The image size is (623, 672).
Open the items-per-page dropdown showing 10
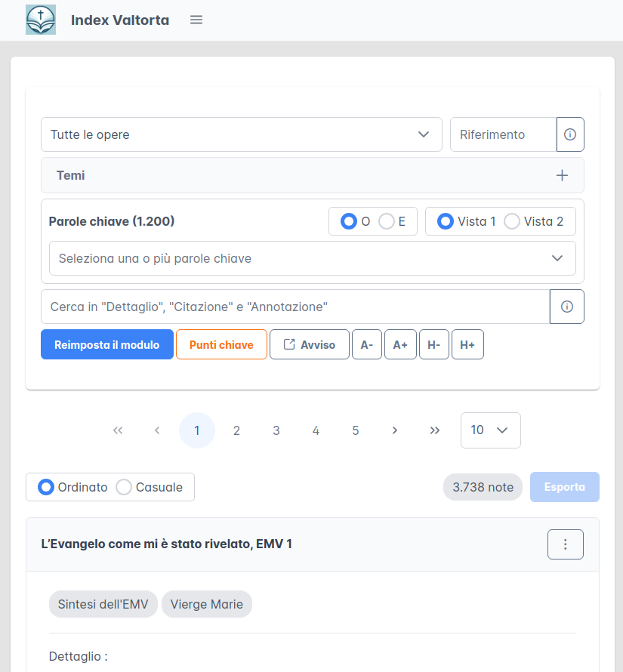point(490,430)
